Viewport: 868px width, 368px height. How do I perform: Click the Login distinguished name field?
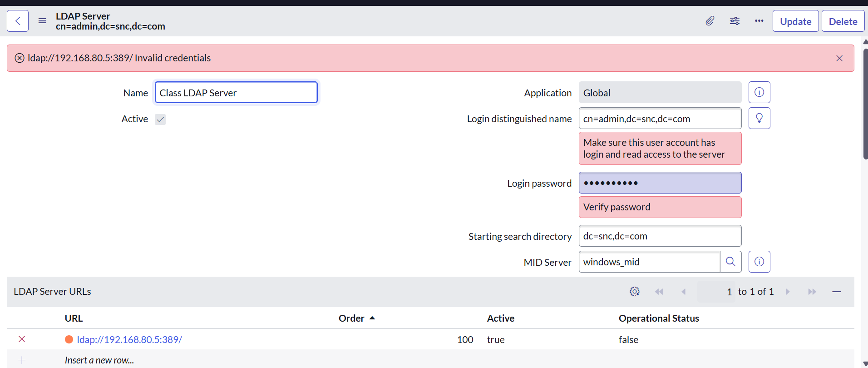pyautogui.click(x=660, y=119)
